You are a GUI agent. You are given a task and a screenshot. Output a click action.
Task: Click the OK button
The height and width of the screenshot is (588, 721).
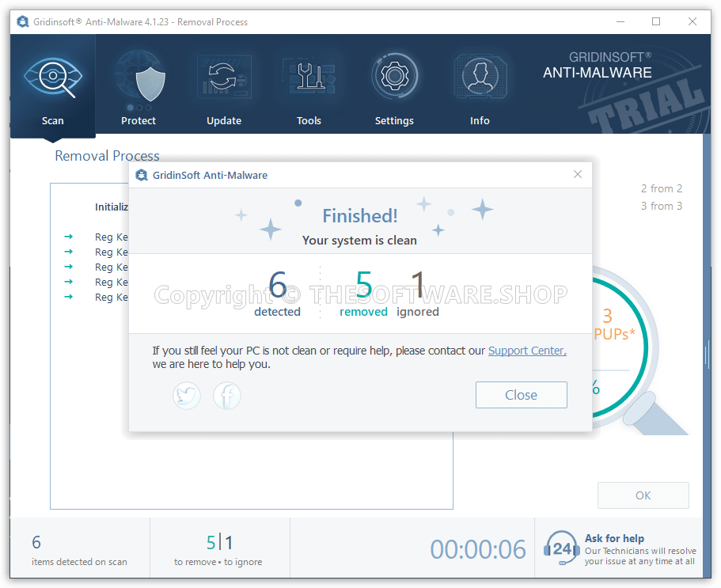643,495
